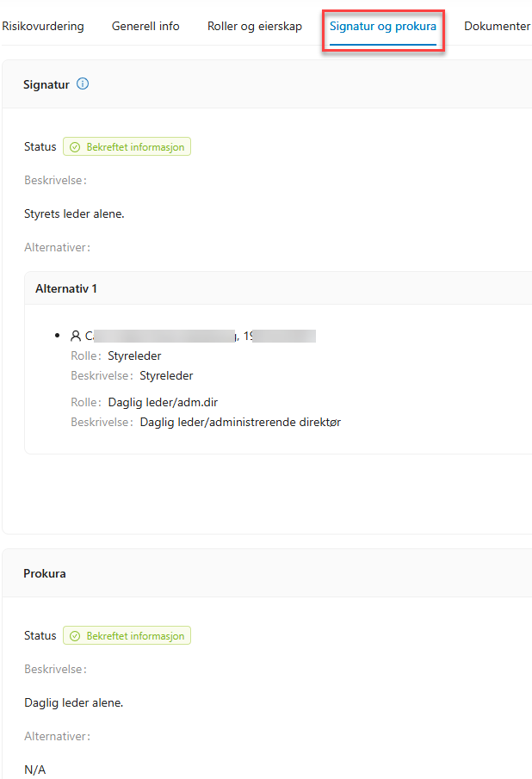
Task: Click the Beskrivelse label in Prokura section
Action: 56,669
